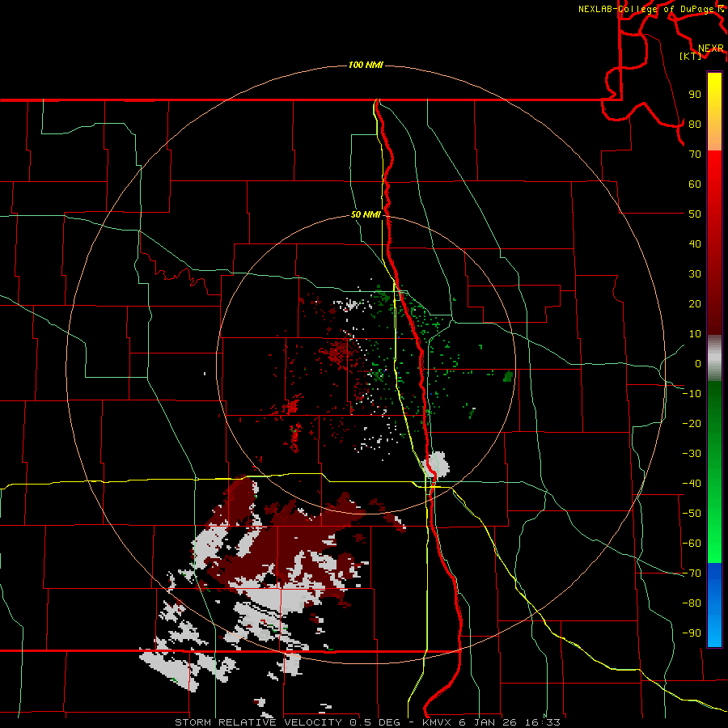Image resolution: width=728 pixels, height=728 pixels.
Task: Click the positive 10 scale value
Action: click(695, 334)
